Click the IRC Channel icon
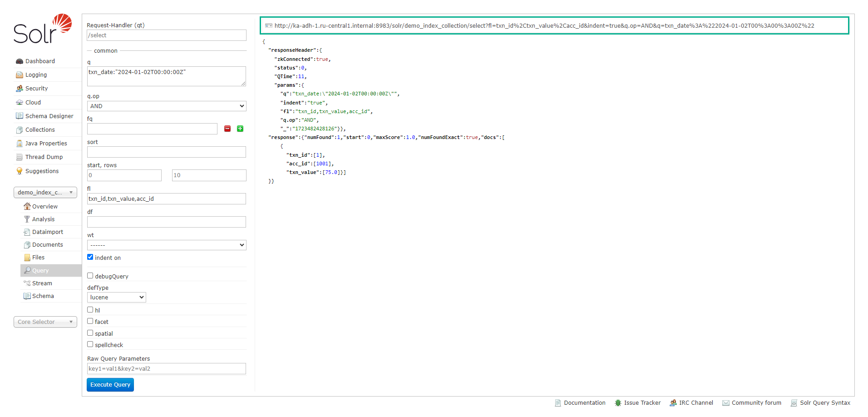The width and height of the screenshot is (868, 417). [x=673, y=403]
